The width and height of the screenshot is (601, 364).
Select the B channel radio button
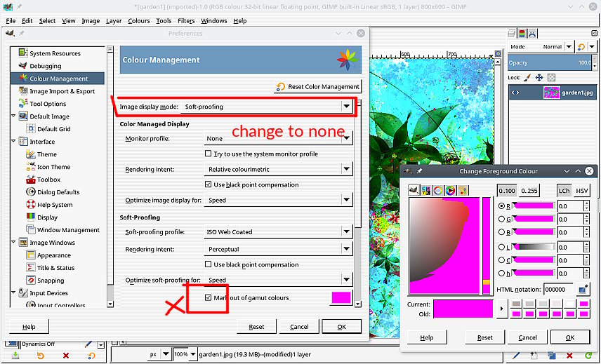pos(501,231)
